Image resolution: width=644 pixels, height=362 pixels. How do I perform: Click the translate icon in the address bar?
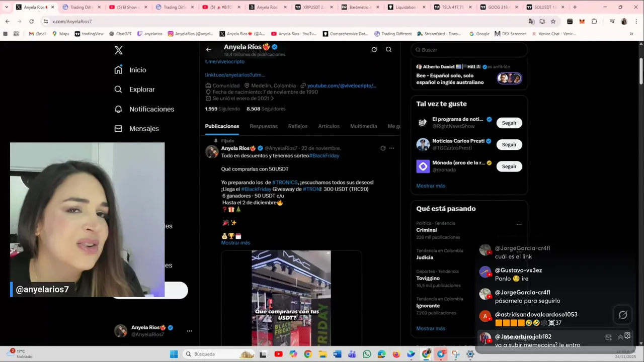tap(531, 22)
